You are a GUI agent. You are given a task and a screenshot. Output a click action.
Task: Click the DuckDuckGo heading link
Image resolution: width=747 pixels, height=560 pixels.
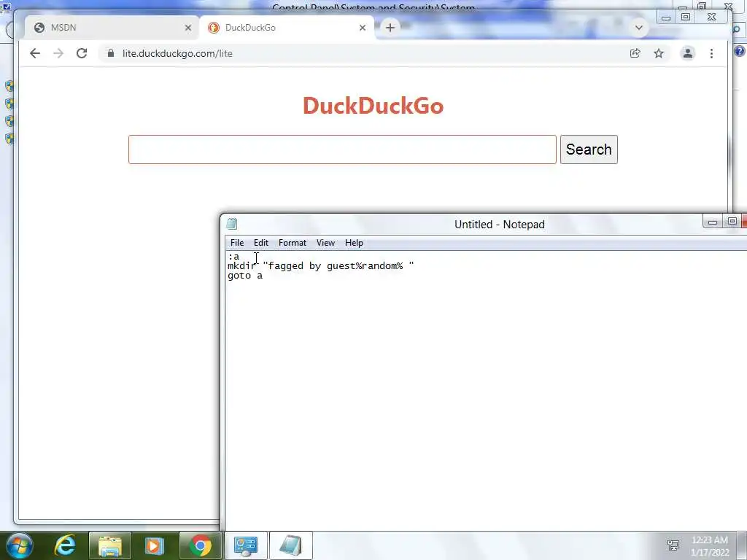point(373,106)
